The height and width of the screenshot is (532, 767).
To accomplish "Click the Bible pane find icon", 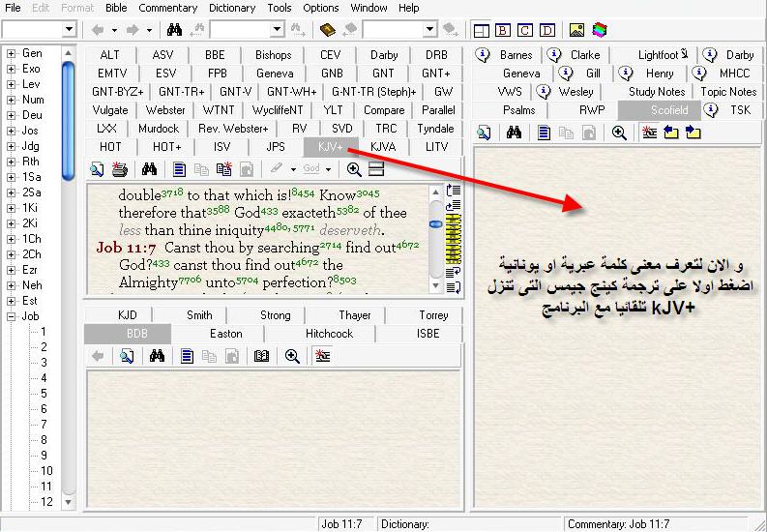I will click(97, 169).
